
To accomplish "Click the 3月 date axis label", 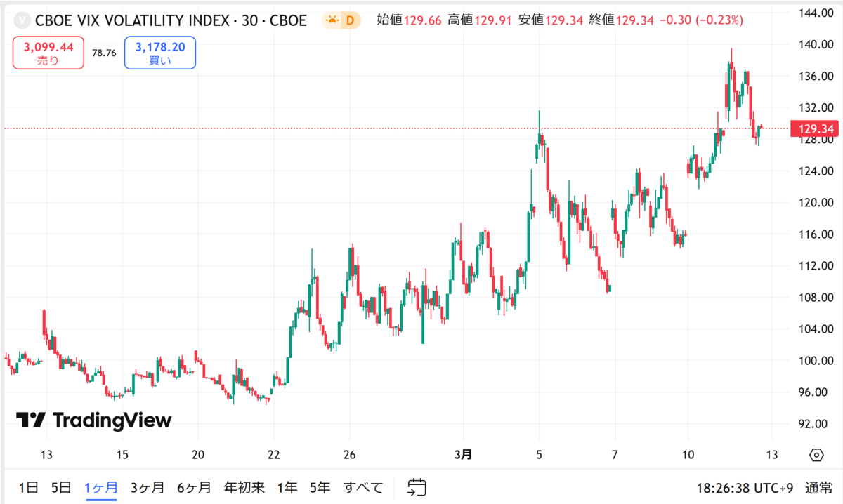I will (464, 454).
